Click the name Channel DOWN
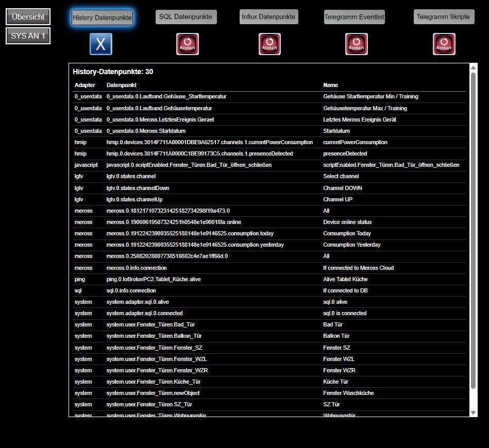This screenshot has width=489, height=448. pyautogui.click(x=343, y=188)
